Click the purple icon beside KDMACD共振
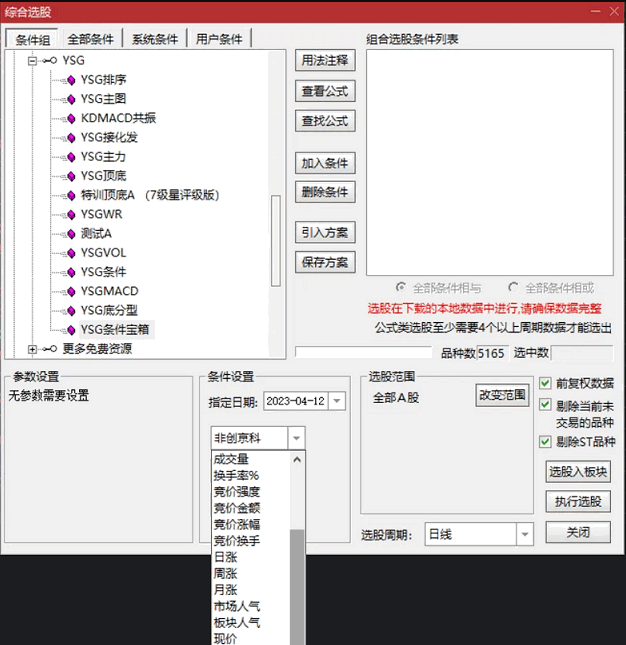The height and width of the screenshot is (645, 626). 71,119
